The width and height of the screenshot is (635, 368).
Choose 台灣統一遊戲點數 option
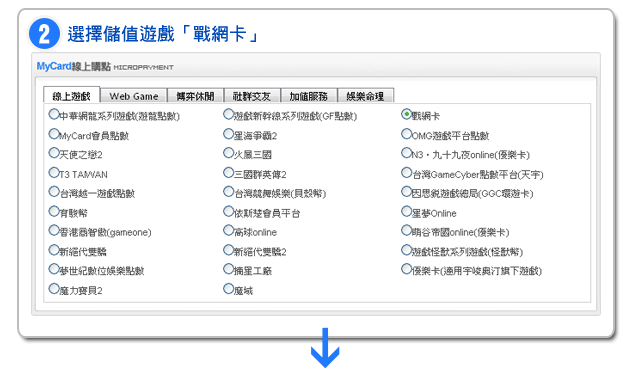tap(54, 191)
